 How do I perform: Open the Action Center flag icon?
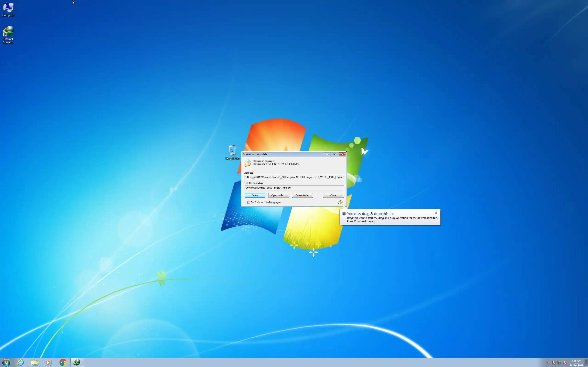coord(554,363)
